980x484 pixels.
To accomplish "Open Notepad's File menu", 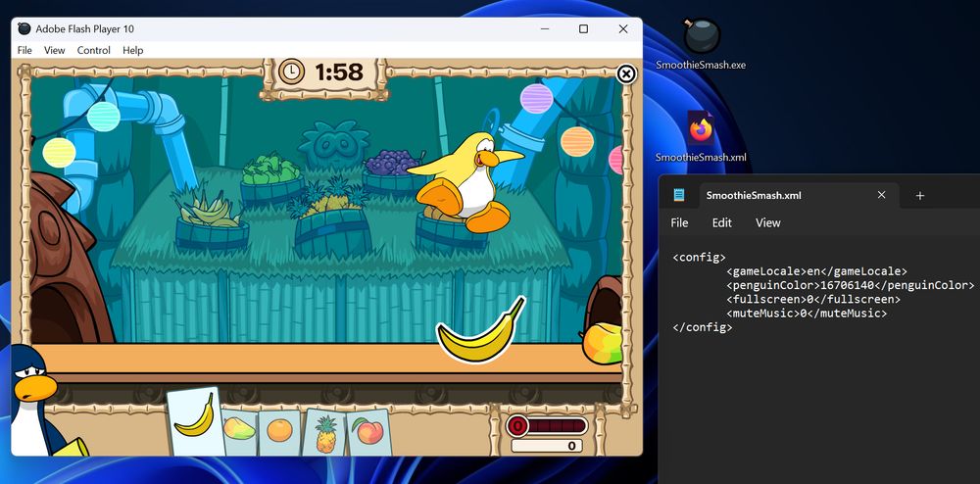I will point(679,223).
